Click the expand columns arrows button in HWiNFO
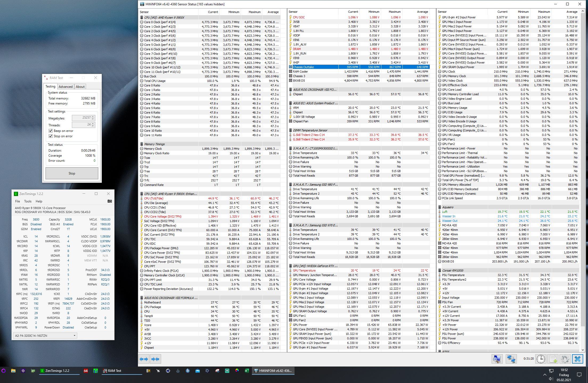Viewport: 588px width, 383px height. (x=144, y=359)
